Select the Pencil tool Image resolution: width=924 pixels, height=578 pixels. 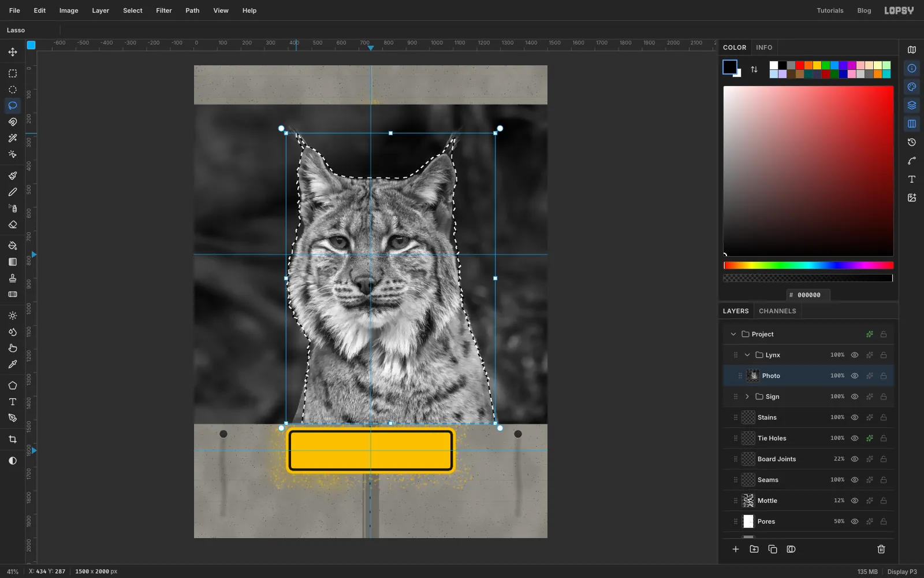(x=13, y=192)
